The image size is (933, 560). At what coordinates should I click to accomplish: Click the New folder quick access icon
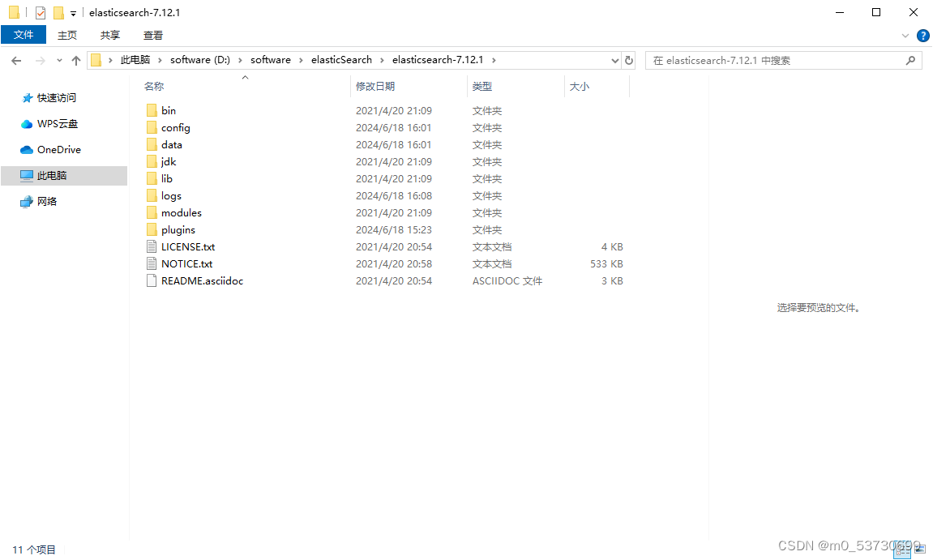click(x=58, y=12)
